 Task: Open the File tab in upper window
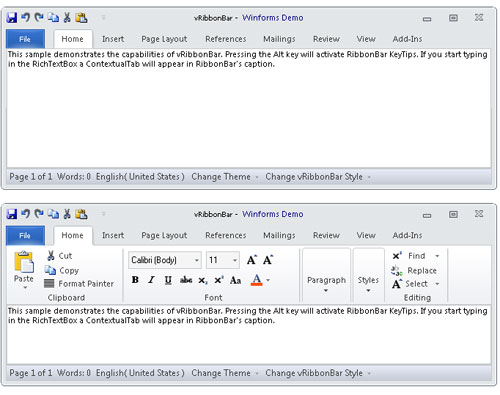(x=25, y=39)
